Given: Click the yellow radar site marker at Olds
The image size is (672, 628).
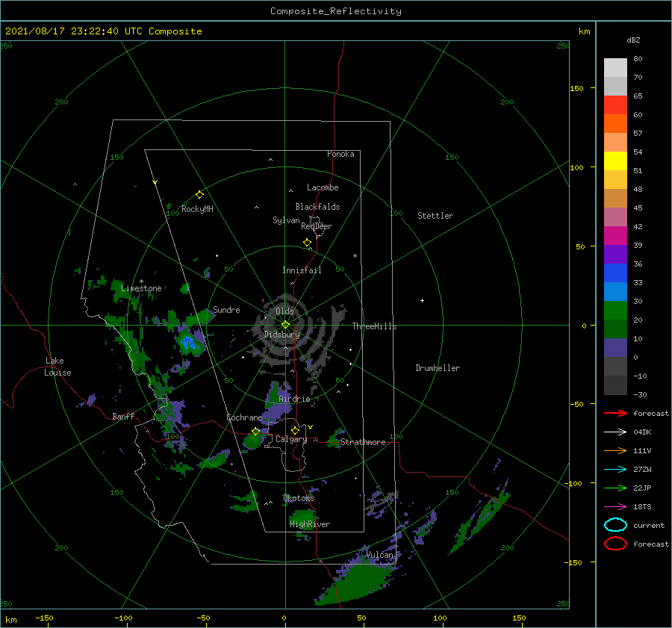Looking at the screenshot, I should coord(285,325).
